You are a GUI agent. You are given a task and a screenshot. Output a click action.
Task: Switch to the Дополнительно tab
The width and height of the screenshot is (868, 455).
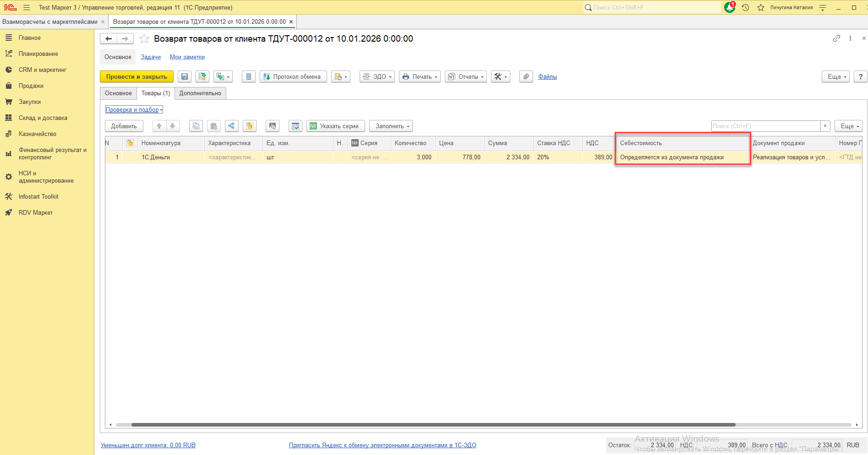200,93
